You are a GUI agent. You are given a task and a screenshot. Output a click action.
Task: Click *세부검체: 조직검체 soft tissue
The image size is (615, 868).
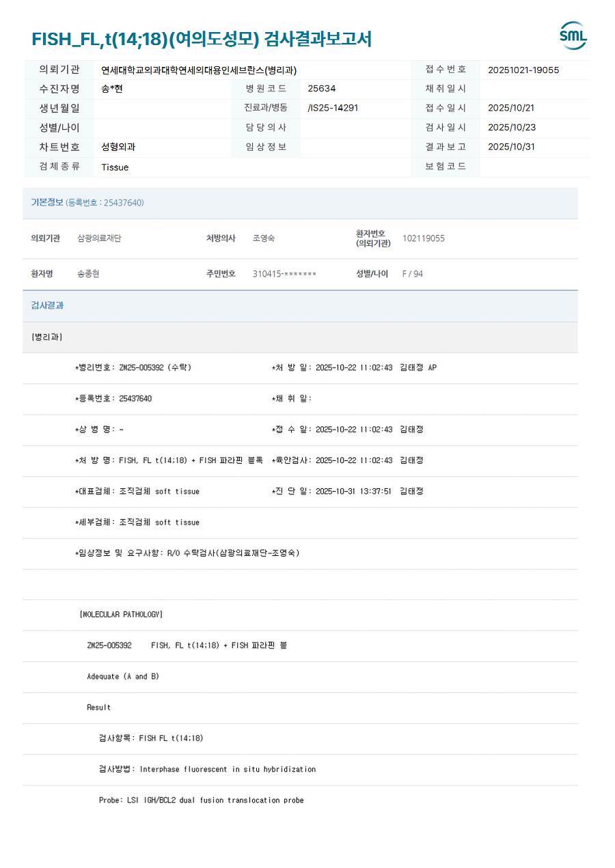coord(137,522)
